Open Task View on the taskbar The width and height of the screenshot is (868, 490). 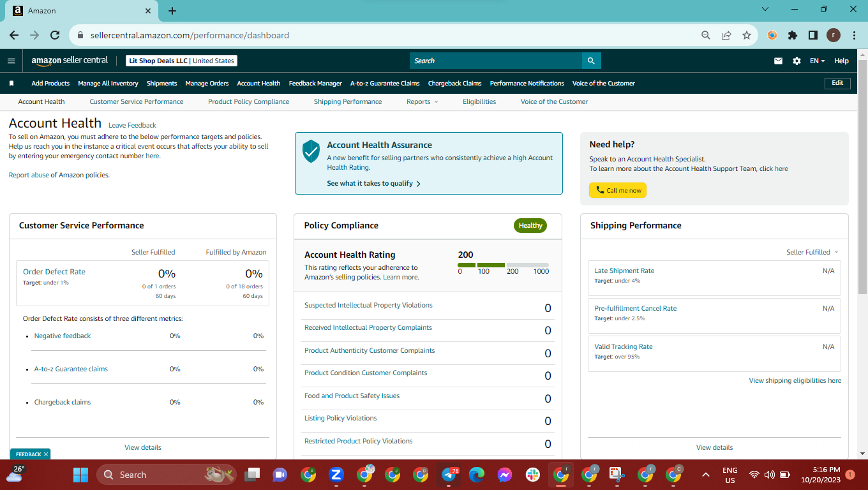253,475
